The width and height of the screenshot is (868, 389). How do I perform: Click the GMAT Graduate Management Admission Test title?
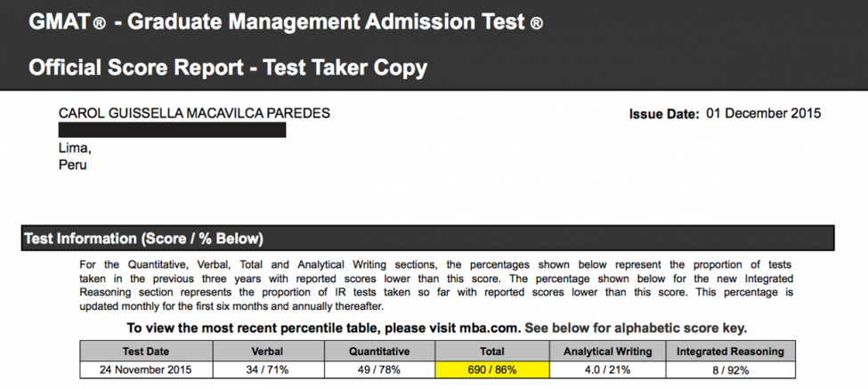coord(285,21)
